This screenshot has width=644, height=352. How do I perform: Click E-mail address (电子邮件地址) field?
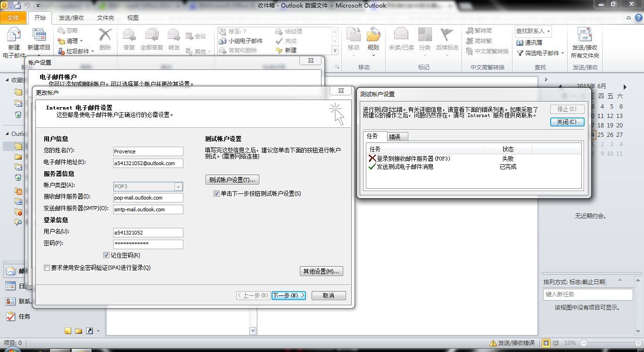tap(148, 163)
